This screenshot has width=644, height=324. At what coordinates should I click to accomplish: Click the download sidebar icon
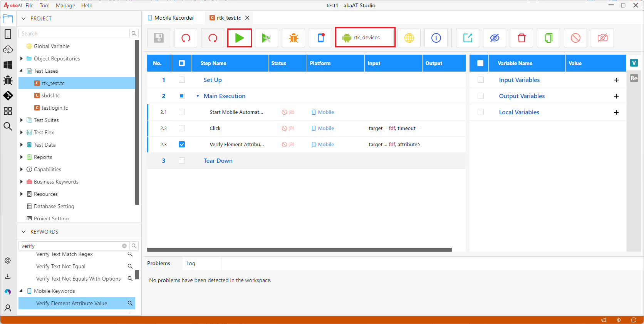click(8, 276)
